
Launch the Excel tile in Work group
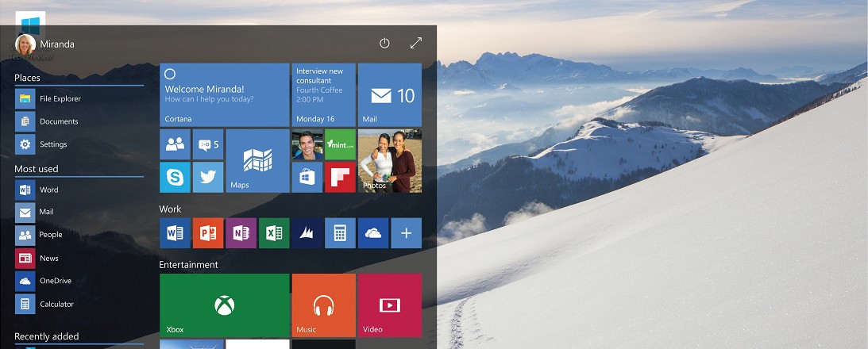click(274, 233)
